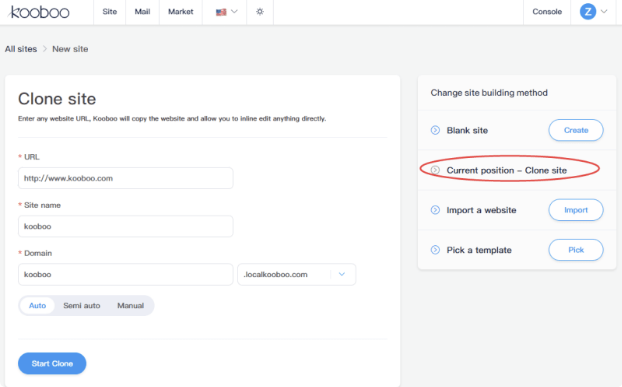The image size is (622, 387).
Task: Click the Current position – Clone site text
Action: [x=507, y=171]
